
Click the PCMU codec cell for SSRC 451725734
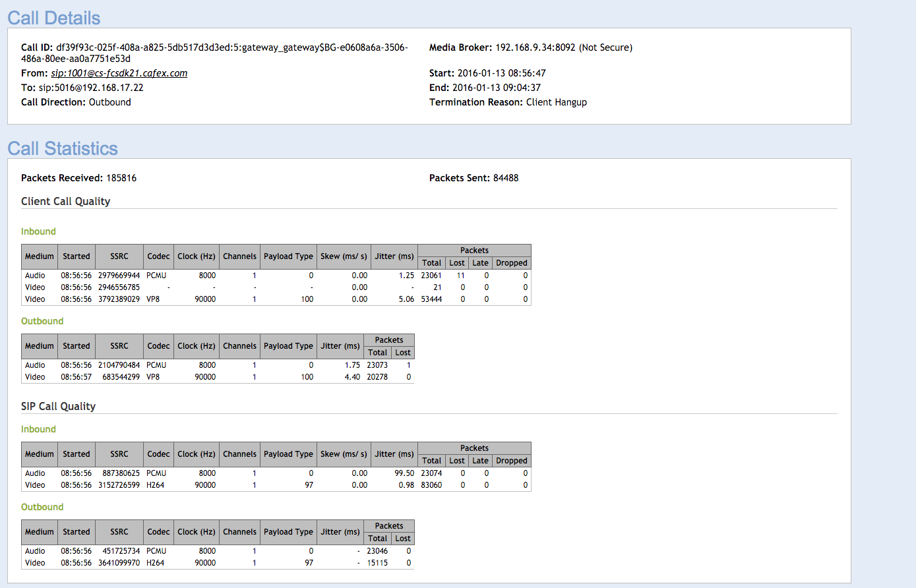click(x=156, y=551)
